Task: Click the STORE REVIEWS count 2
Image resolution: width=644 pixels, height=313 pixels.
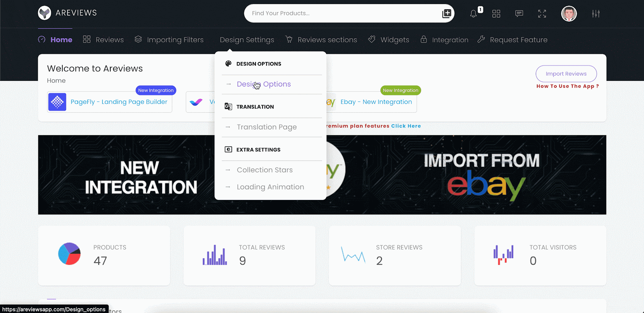Action: (379, 261)
